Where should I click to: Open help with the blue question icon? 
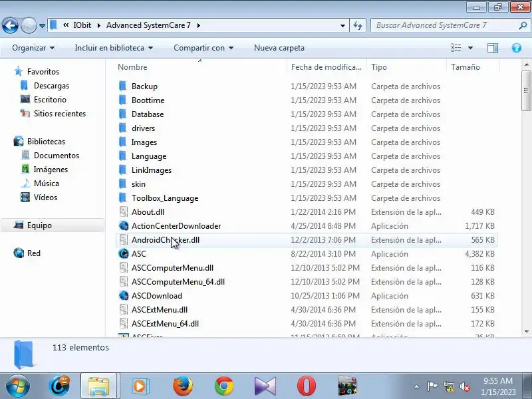coord(517,48)
